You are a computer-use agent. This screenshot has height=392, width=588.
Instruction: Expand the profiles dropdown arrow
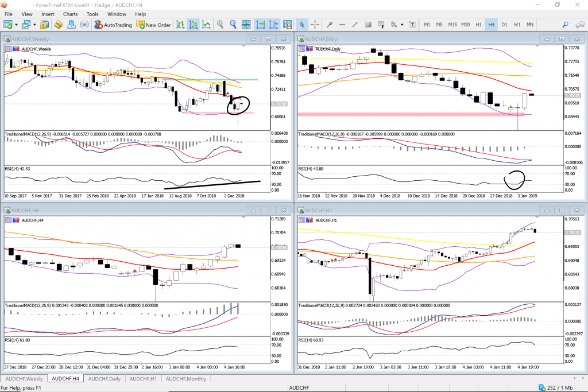click(x=35, y=25)
